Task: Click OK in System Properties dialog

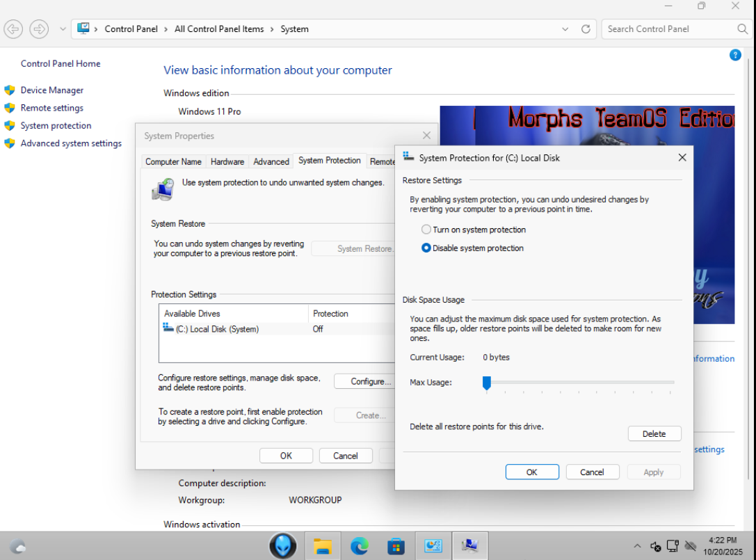Action: click(286, 456)
